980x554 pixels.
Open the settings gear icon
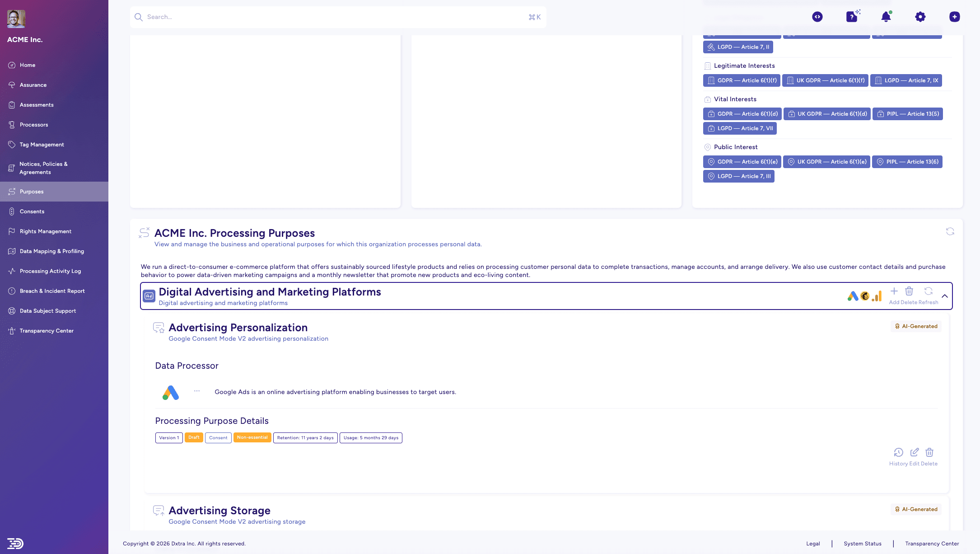pos(920,17)
